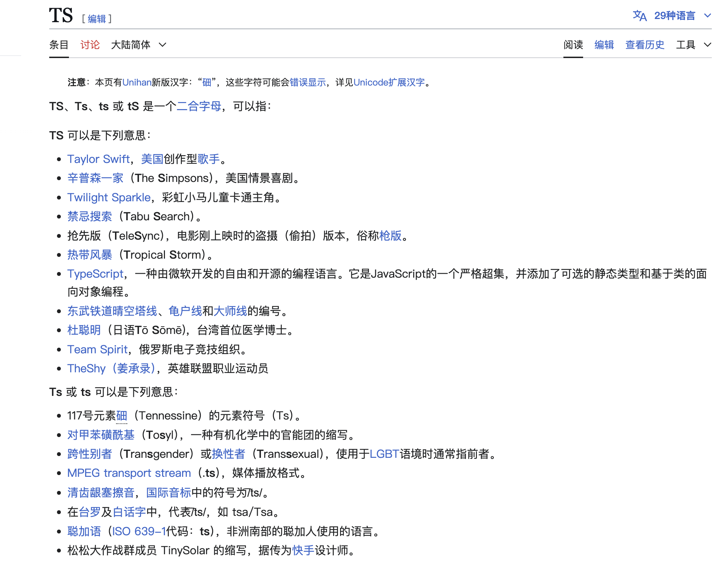The height and width of the screenshot is (575, 728).
Task: Click the 二合字母 link
Action: [x=199, y=106]
